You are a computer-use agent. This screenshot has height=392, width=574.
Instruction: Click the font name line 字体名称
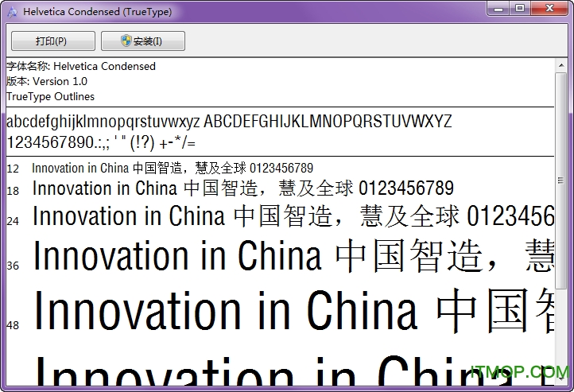[x=81, y=66]
